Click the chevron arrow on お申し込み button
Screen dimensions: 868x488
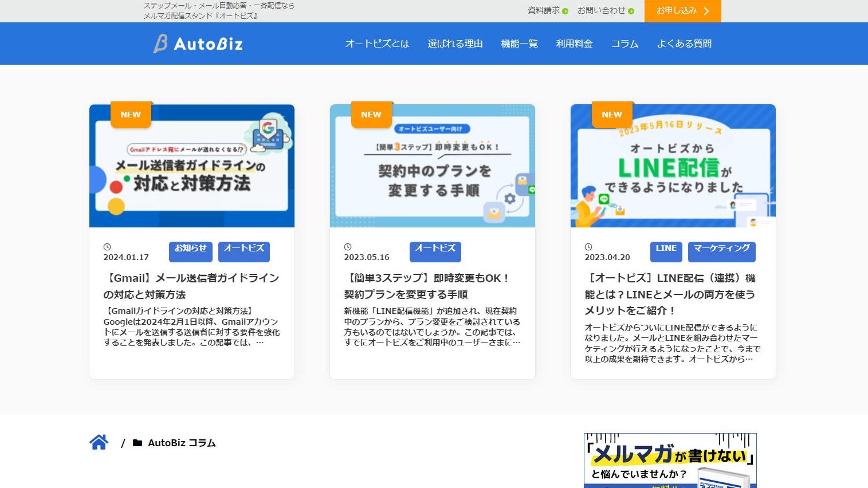[706, 11]
